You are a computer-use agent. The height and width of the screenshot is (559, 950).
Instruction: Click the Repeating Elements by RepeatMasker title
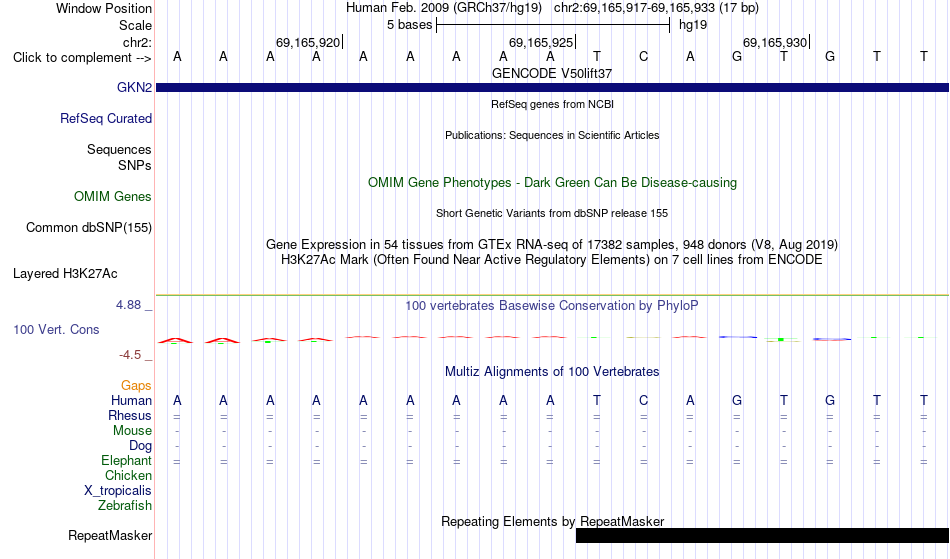point(552,521)
